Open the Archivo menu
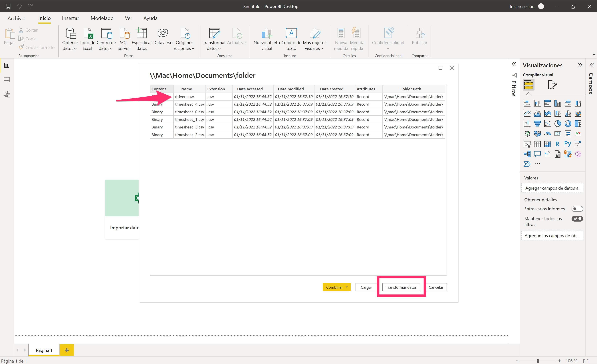597x364 pixels. [x=16, y=18]
